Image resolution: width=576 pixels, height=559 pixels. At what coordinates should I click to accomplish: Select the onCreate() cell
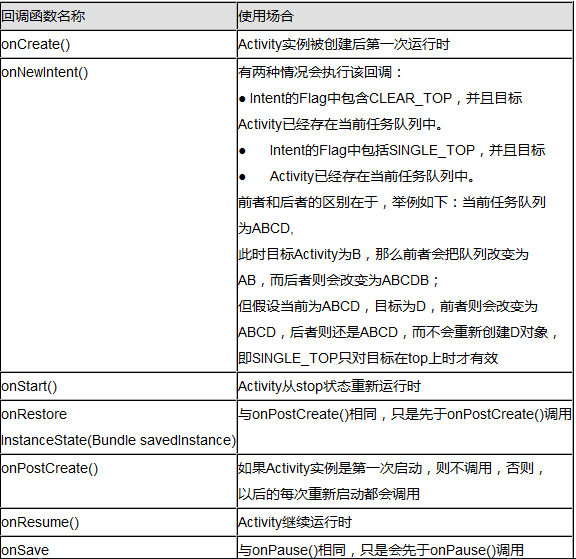[118, 44]
